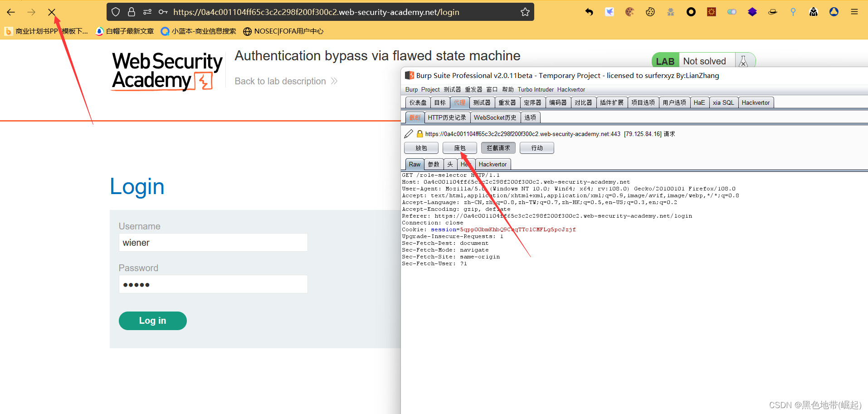Select the Raw request view tab

(414, 164)
